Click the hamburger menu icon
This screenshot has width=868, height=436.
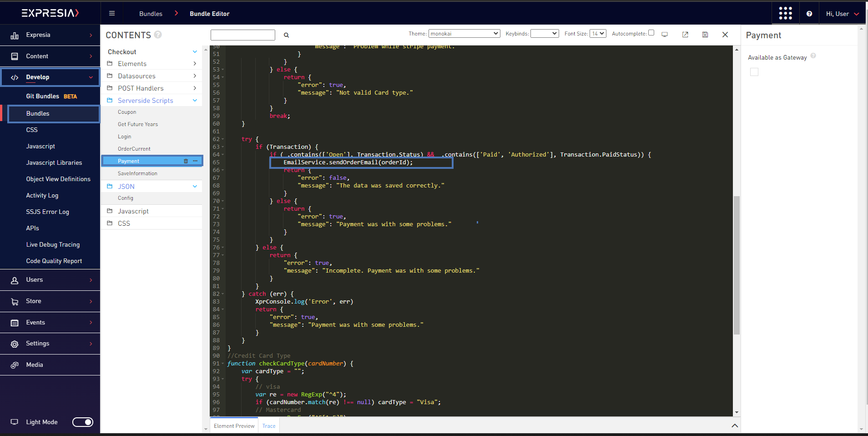tap(112, 14)
